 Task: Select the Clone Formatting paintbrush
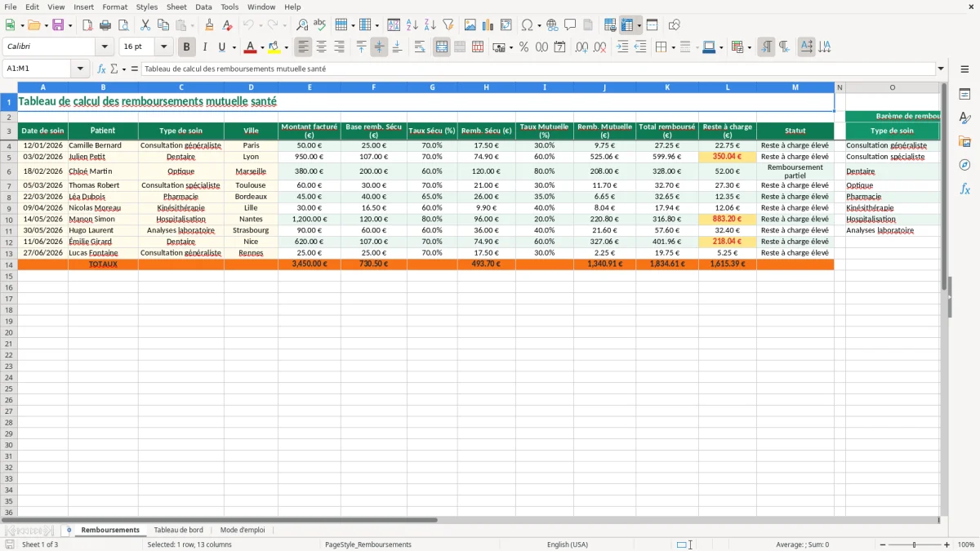pos(210,25)
